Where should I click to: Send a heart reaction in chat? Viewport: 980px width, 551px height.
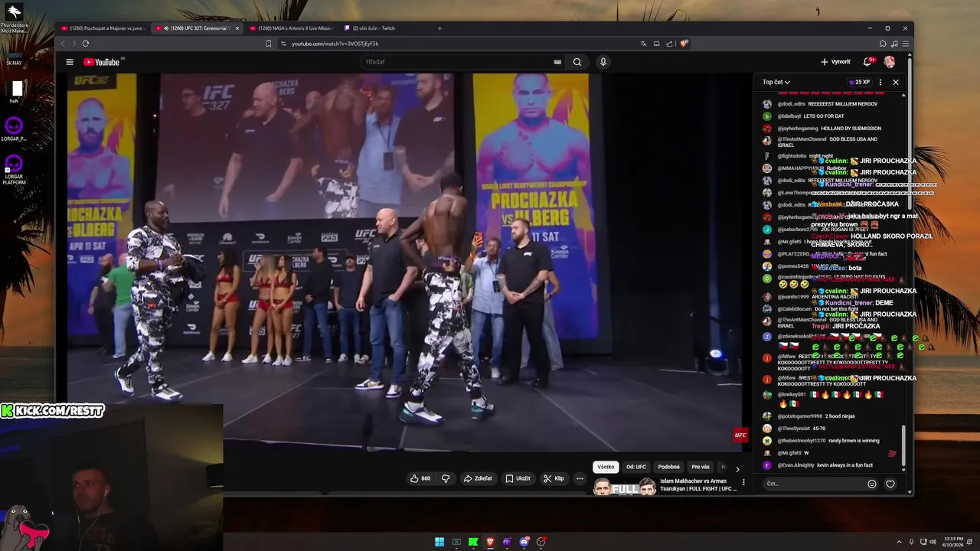coord(890,484)
